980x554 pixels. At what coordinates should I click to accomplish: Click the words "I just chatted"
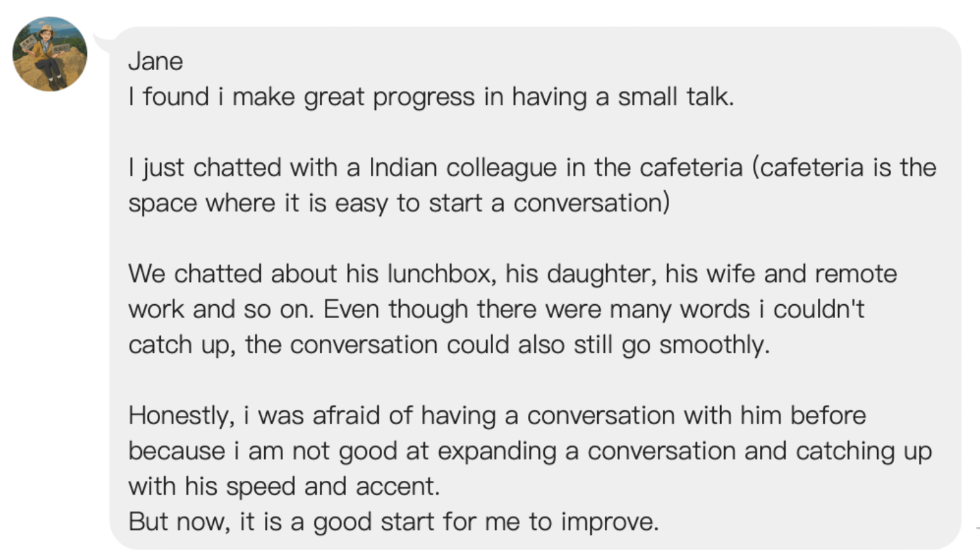click(204, 168)
